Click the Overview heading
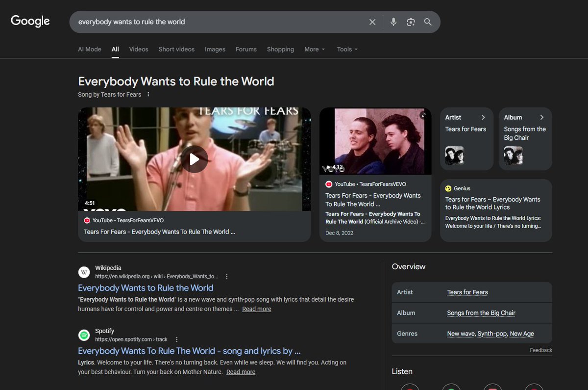 pyautogui.click(x=409, y=267)
